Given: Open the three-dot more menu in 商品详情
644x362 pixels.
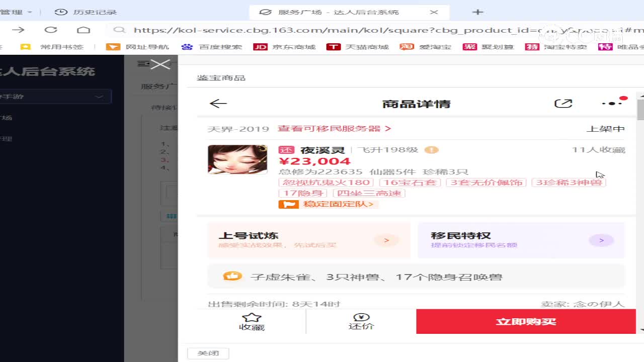Looking at the screenshot, I should click(612, 103).
